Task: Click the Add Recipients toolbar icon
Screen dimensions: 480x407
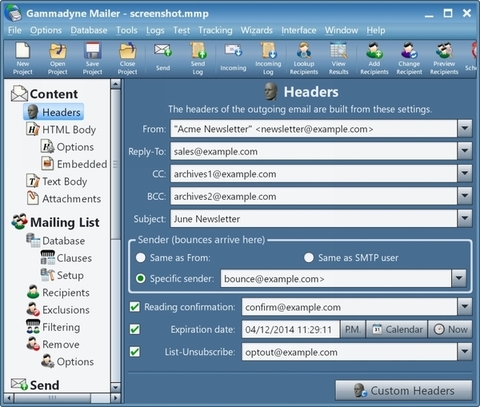Action: pyautogui.click(x=374, y=58)
